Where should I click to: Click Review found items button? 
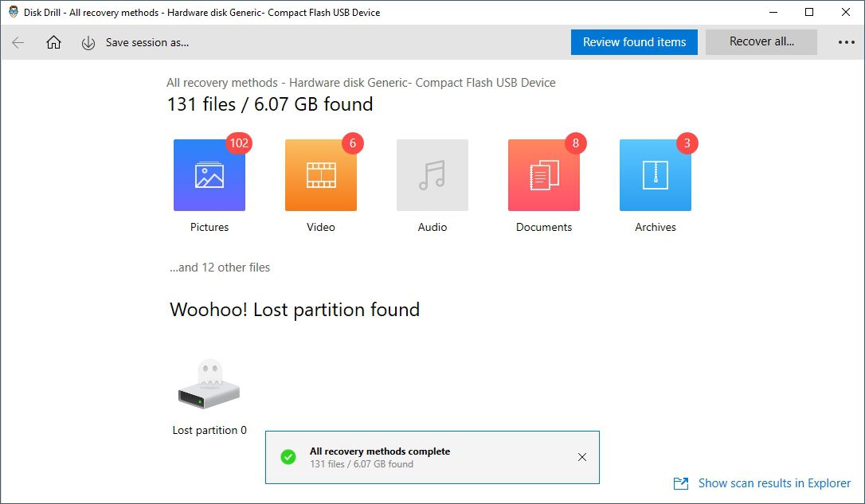634,42
